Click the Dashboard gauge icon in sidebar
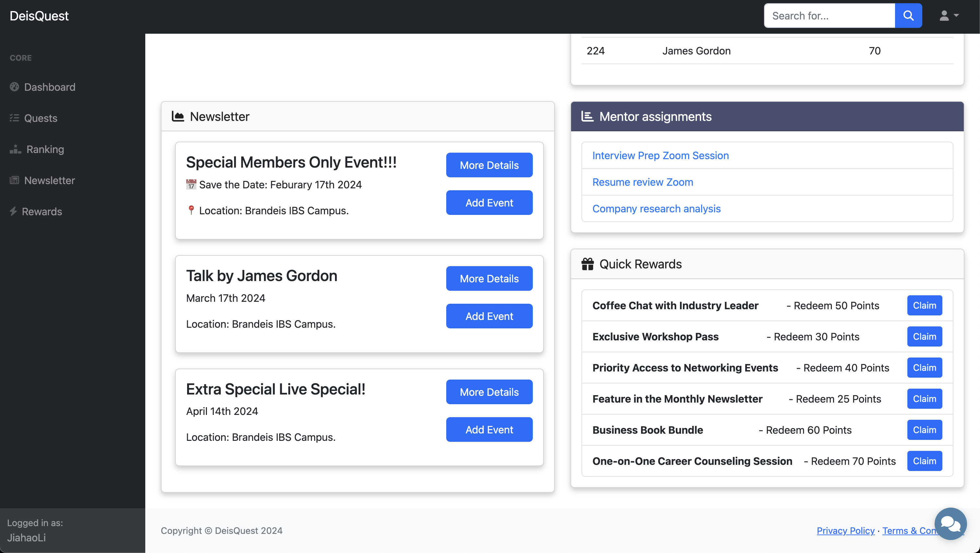 pos(15,87)
